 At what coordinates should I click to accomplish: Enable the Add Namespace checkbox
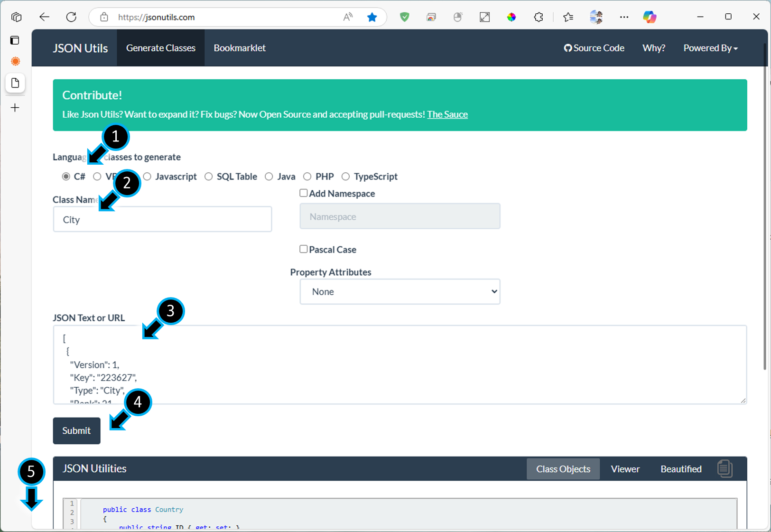(304, 193)
